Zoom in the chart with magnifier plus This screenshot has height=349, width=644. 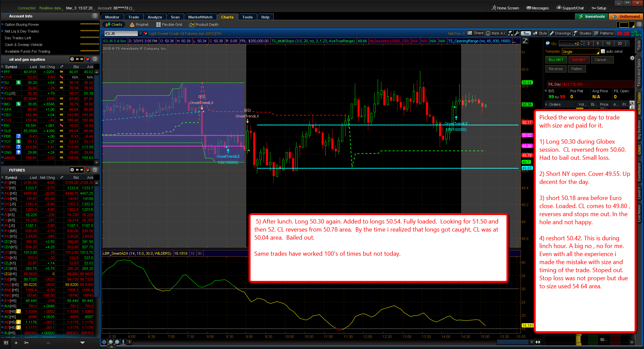tap(111, 342)
